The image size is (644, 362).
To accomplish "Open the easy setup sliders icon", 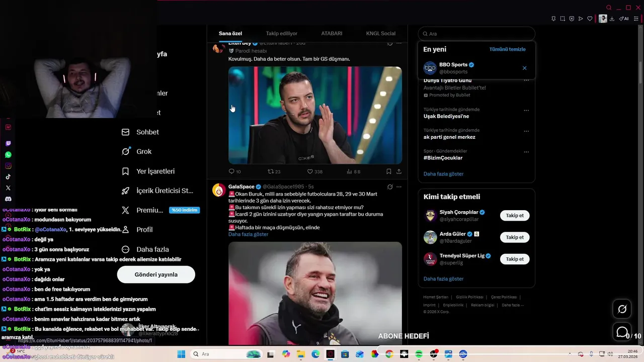I will pyautogui.click(x=636, y=19).
